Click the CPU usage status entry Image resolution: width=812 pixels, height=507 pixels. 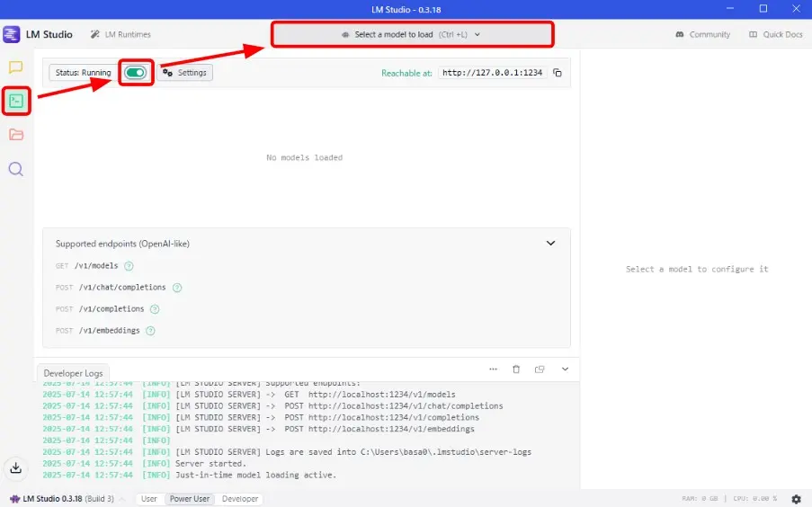[x=755, y=499]
